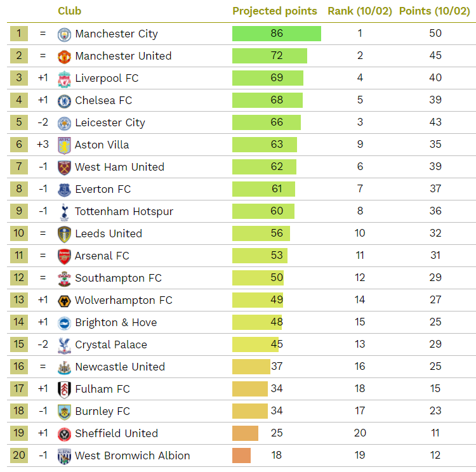Screen dimensions: 476x472
Task: Click the Manchester City club crest
Action: click(64, 34)
